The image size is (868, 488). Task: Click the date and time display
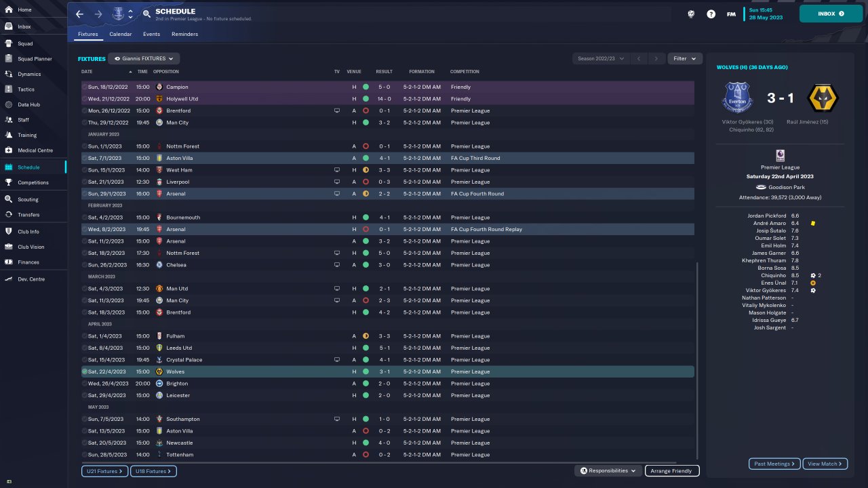(x=766, y=14)
